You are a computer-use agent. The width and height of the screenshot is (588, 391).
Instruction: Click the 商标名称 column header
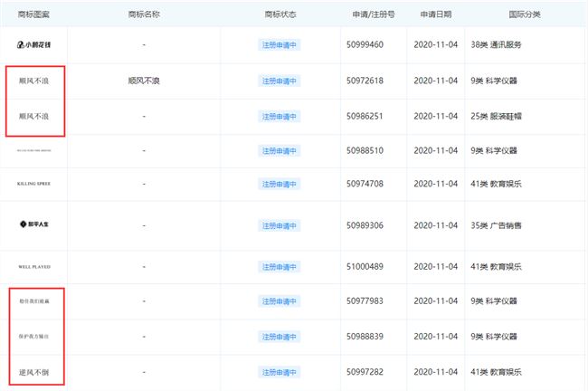coord(144,14)
